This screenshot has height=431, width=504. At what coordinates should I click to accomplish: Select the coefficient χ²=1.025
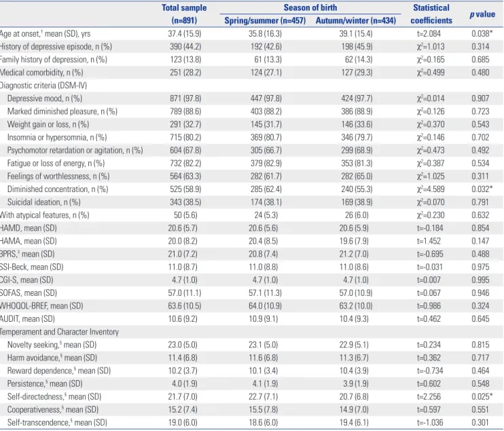coord(431,176)
